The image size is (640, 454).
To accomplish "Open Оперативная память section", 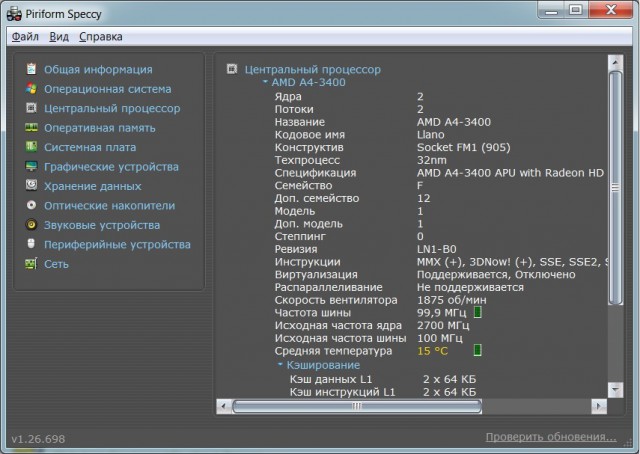I will click(100, 128).
